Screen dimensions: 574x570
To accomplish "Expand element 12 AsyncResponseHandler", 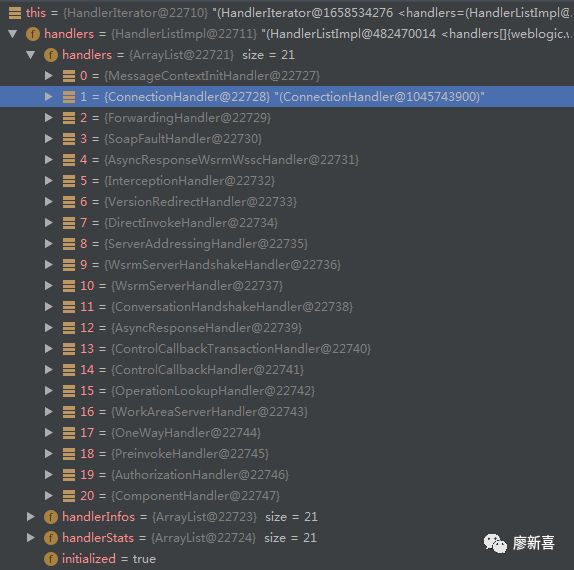I will pos(48,328).
